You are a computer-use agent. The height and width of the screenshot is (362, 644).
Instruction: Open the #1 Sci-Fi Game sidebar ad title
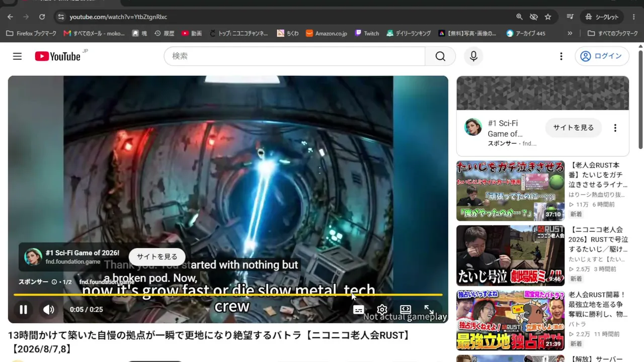tap(505, 128)
